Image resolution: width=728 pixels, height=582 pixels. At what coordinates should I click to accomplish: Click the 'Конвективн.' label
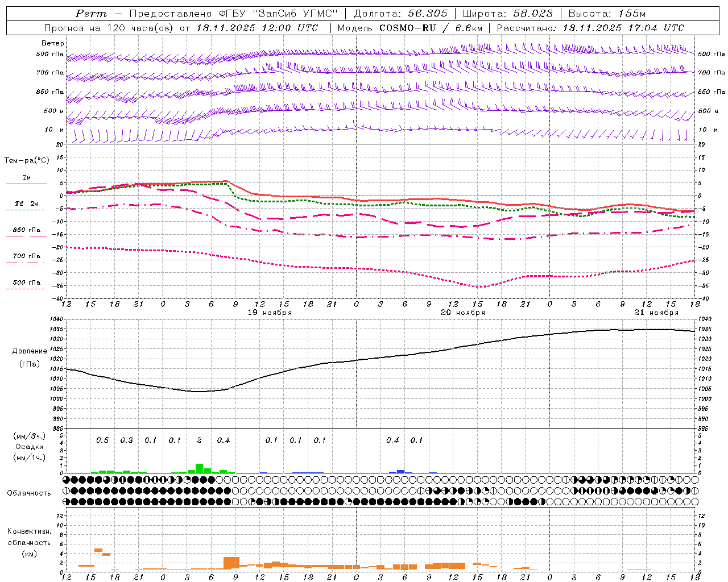point(29,531)
